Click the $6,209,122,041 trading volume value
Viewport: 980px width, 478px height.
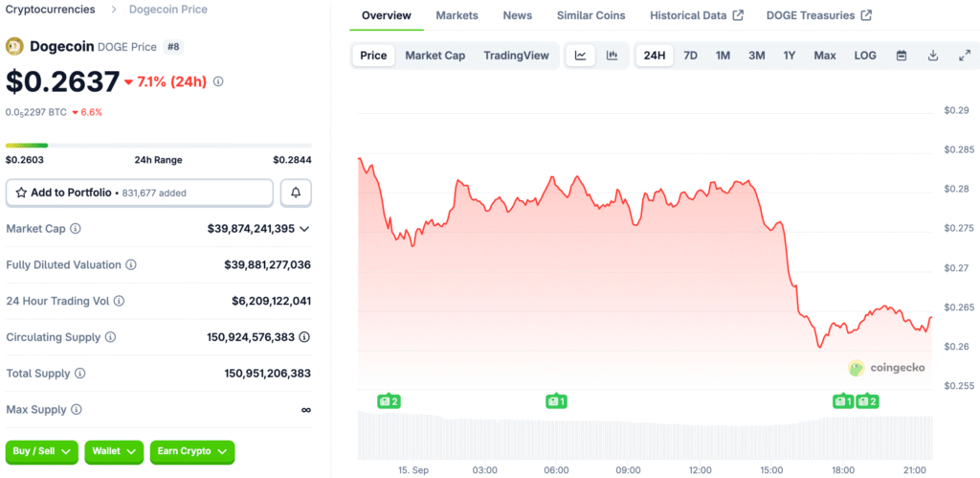(x=271, y=302)
